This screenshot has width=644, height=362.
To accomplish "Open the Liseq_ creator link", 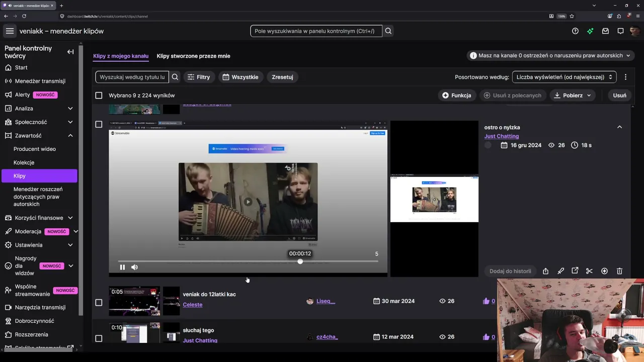I will click(x=326, y=301).
